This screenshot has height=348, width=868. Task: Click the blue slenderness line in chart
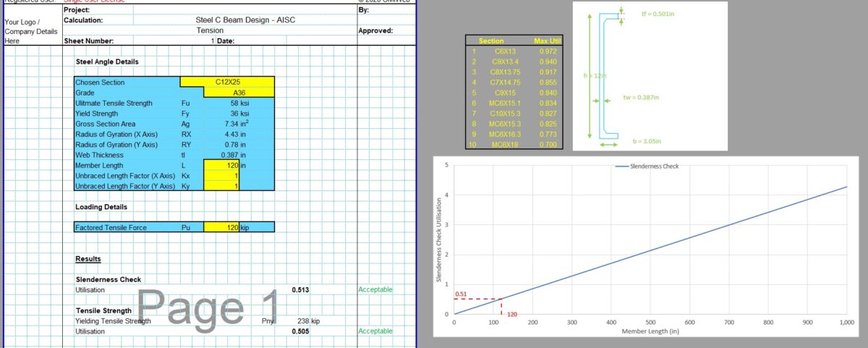pos(651,250)
